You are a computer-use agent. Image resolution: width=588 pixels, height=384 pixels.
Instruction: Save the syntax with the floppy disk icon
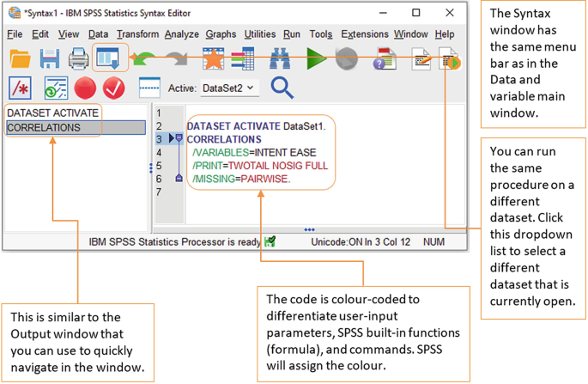(x=49, y=58)
